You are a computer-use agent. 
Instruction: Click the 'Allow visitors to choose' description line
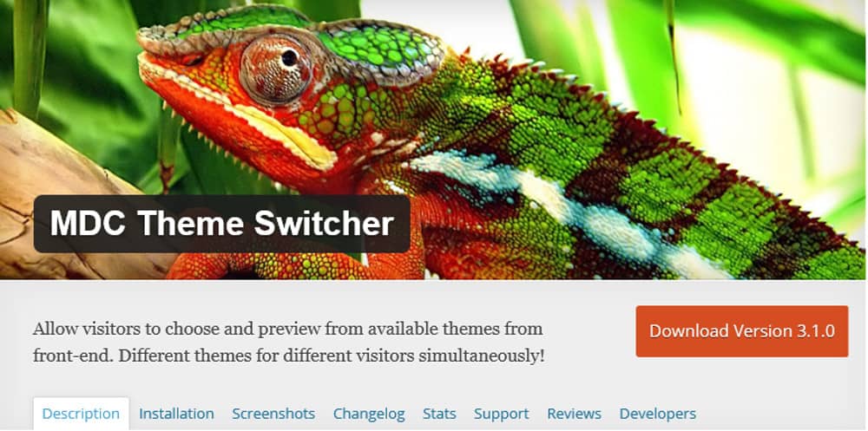[x=288, y=329]
